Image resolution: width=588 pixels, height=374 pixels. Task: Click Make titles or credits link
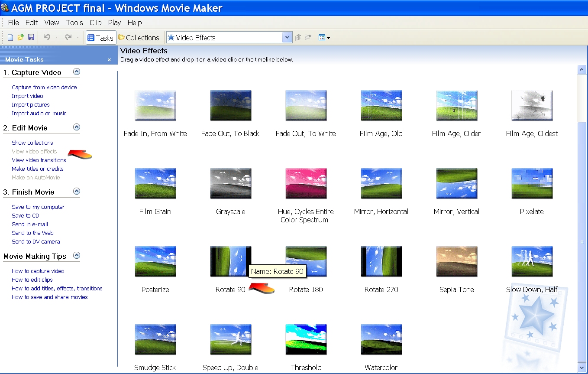pos(38,169)
